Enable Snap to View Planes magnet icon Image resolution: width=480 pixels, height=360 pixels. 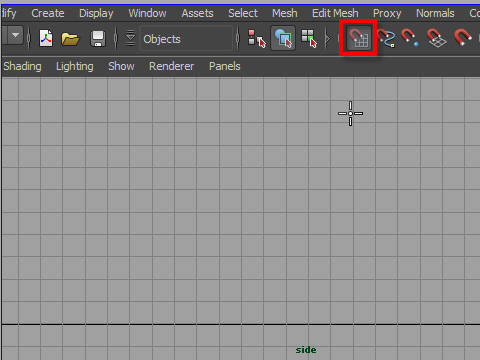click(436, 38)
